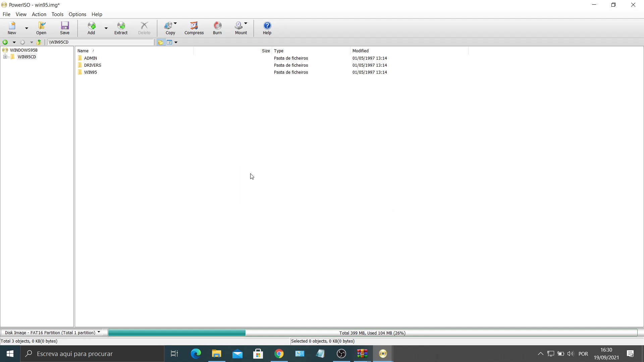Click the Burn toolbar icon

(217, 28)
